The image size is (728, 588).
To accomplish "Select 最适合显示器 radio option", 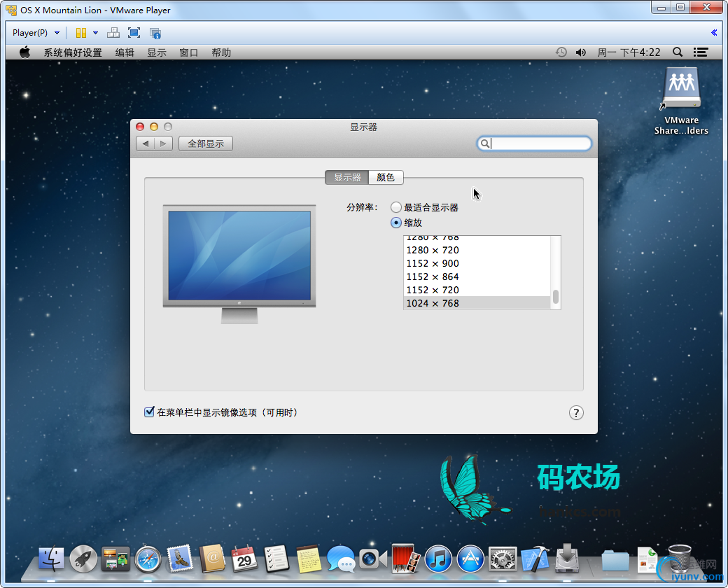I will 396,207.
